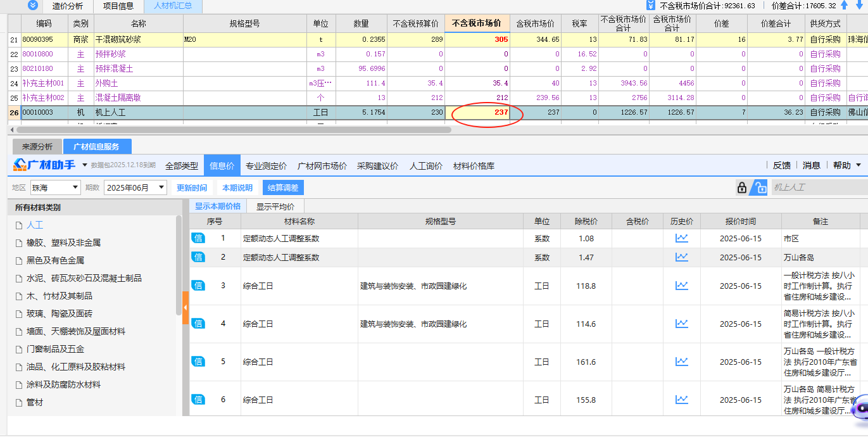Select the 涂料及防腐防水材料 category
Image resolution: width=868 pixels, height=437 pixels.
63,384
